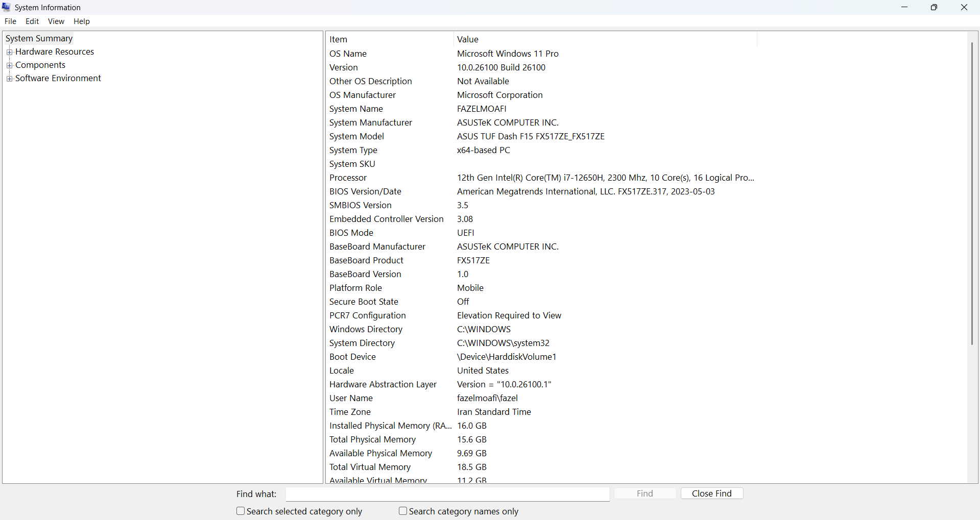
Task: Select the OS Manufacturer row
Action: (541, 95)
